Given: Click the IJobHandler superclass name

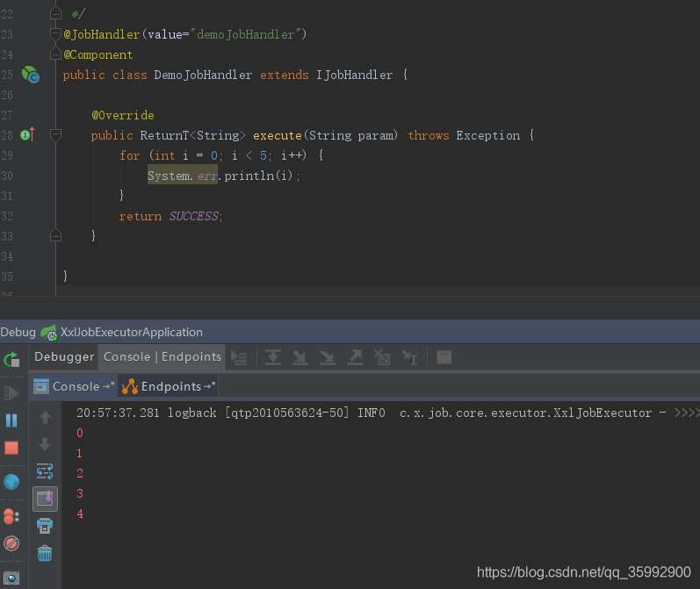Looking at the screenshot, I should 355,75.
